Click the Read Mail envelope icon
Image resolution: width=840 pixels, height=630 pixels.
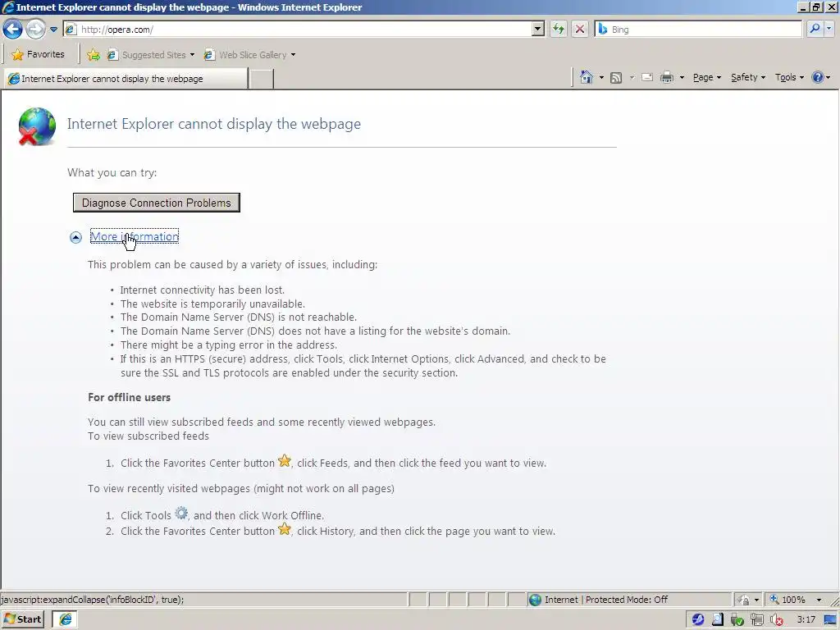pyautogui.click(x=647, y=78)
